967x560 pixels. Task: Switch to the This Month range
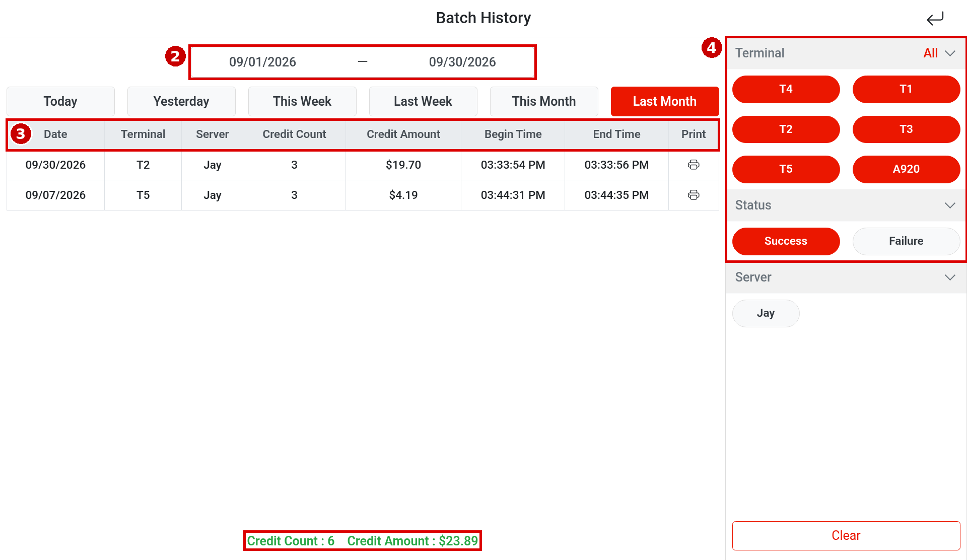pyautogui.click(x=544, y=101)
